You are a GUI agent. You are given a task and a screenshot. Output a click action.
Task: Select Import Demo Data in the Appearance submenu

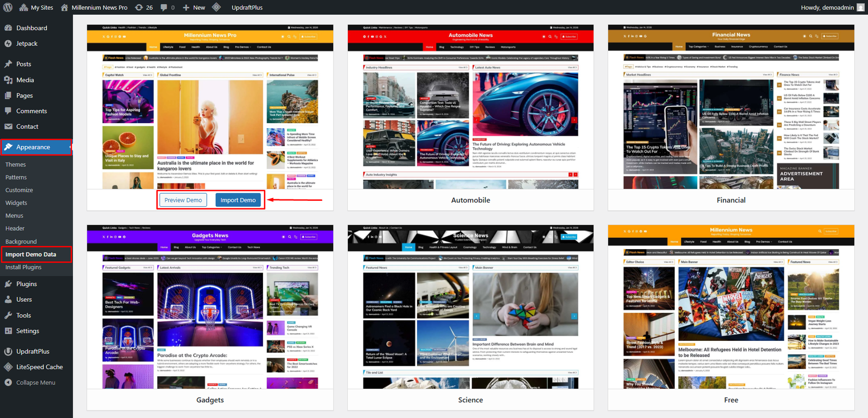point(31,255)
